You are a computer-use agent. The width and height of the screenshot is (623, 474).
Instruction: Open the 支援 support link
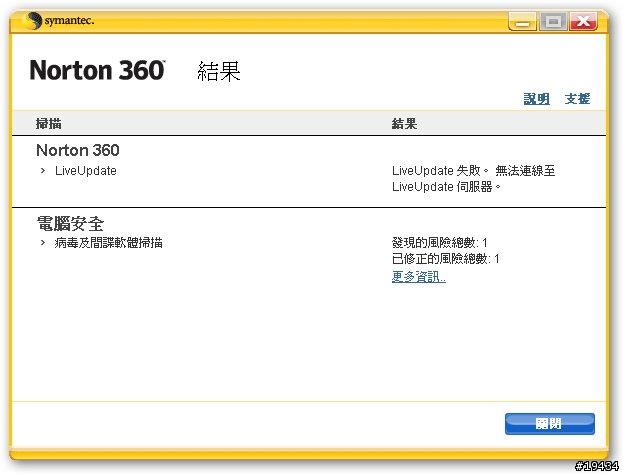click(x=577, y=99)
